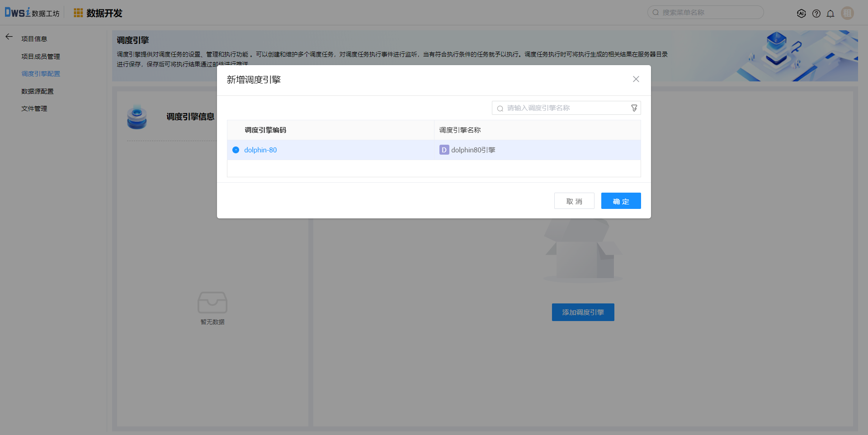Go to 项目成员管理 menu item

(41, 57)
